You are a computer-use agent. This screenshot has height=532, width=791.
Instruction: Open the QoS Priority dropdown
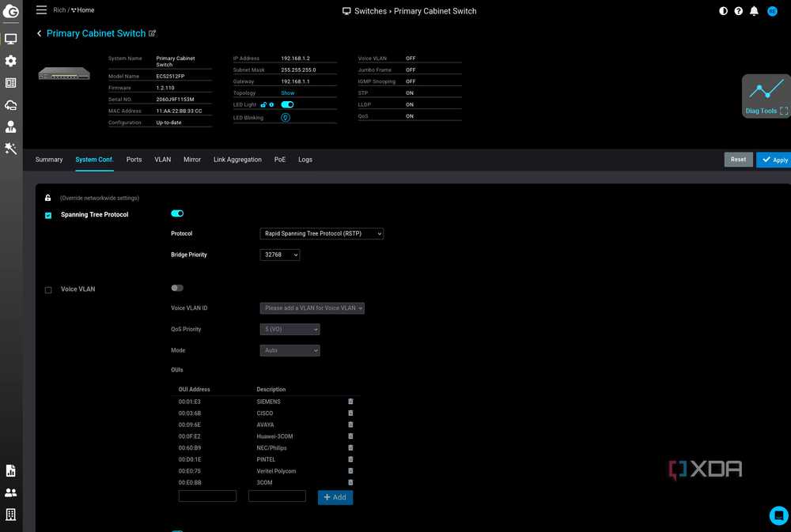290,330
